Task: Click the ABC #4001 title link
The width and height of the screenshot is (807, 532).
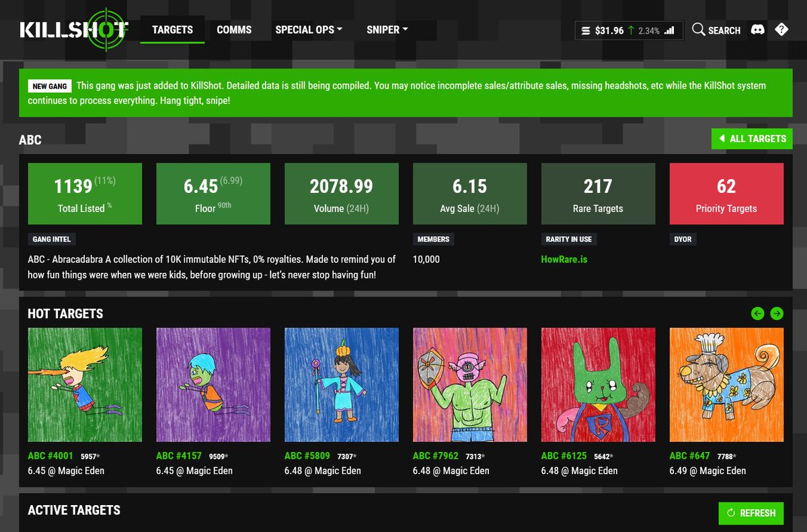Action: tap(50, 455)
